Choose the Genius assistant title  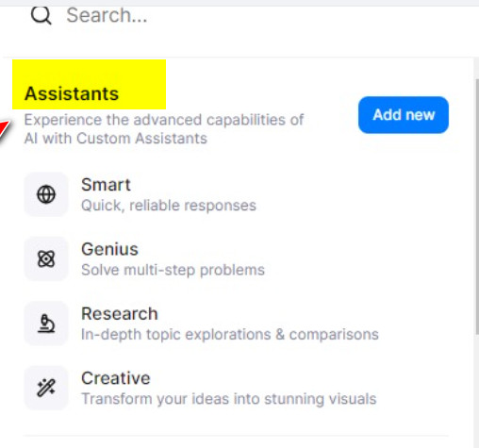(109, 249)
